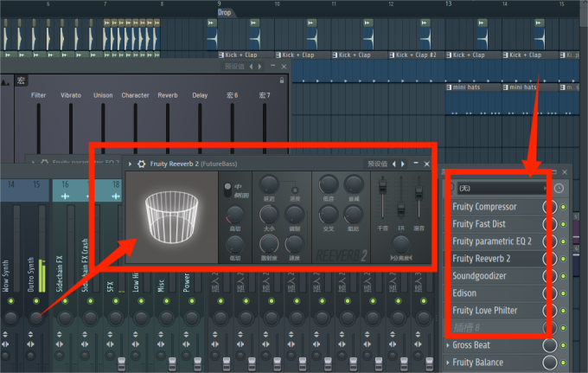Image resolution: width=588 pixels, height=373 pixels.
Task: Click the lock icon in synth macro panel
Action: (x=282, y=80)
